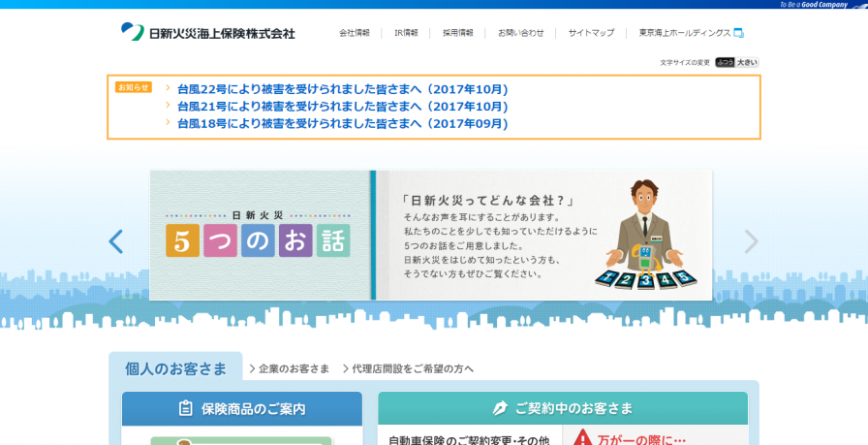Click 「日新火災ってどんな会社？」 banner heading

[487, 201]
